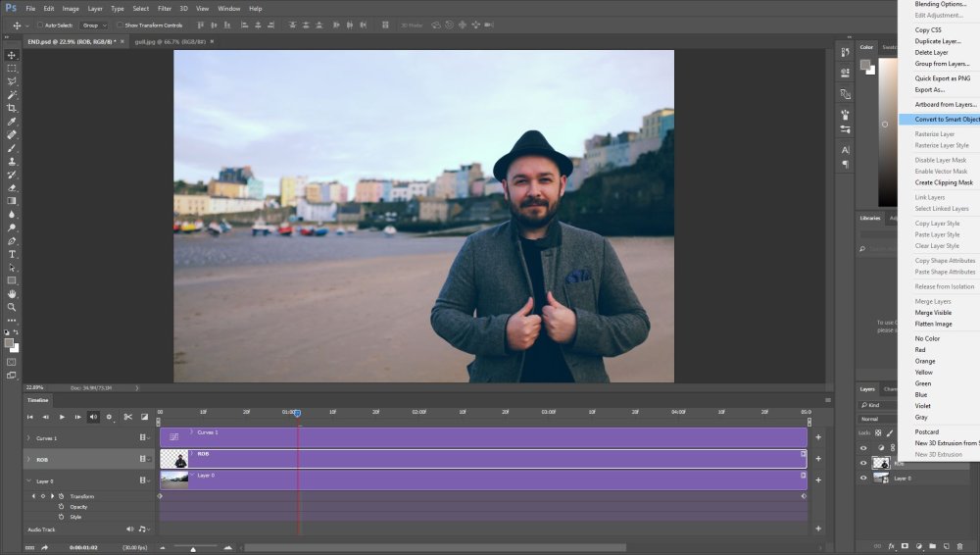Click the ROB clip thumbnail in timeline
Image resolution: width=980 pixels, height=555 pixels.
pos(173,459)
